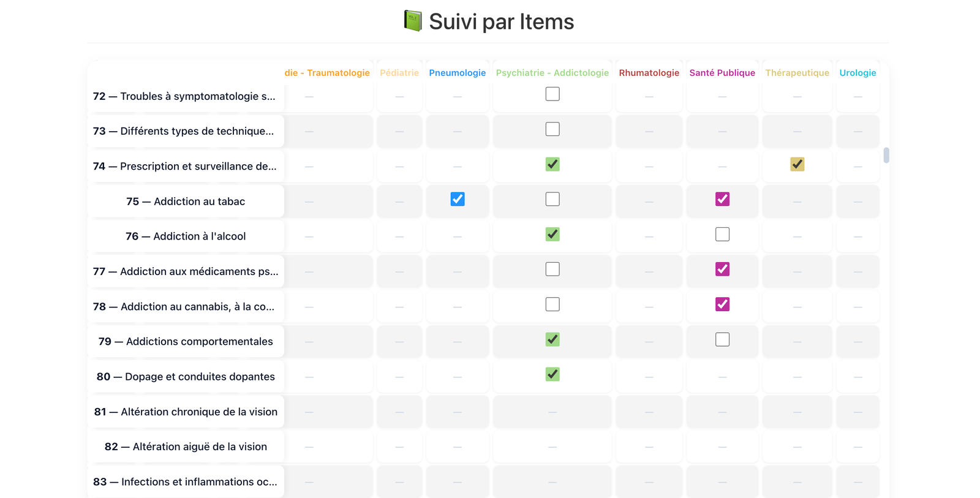Open item 72 Troubles à symptomatologie
980x498 pixels.
pyautogui.click(x=184, y=96)
